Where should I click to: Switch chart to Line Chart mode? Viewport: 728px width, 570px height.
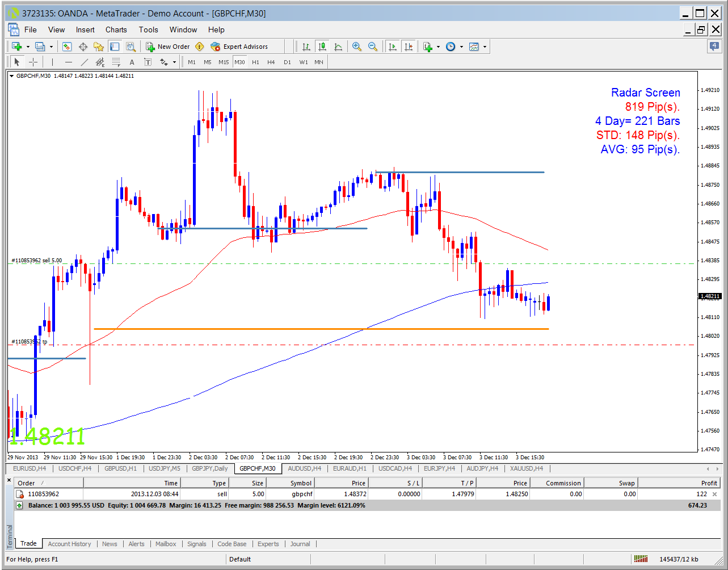tap(338, 47)
